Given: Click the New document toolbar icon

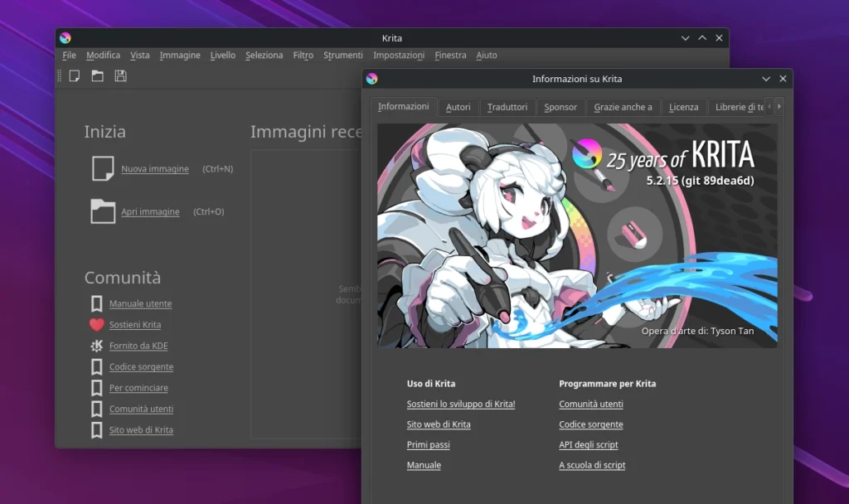Looking at the screenshot, I should click(75, 75).
